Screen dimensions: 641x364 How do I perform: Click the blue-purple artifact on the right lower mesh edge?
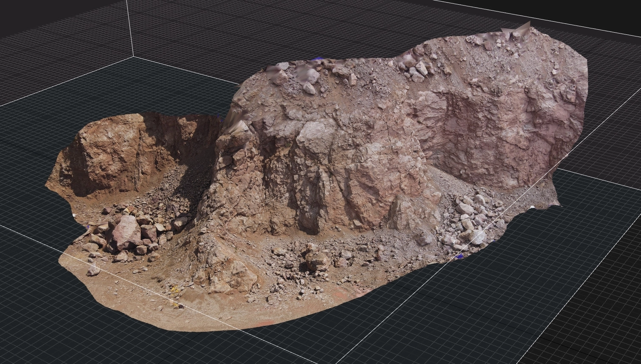coord(459,256)
